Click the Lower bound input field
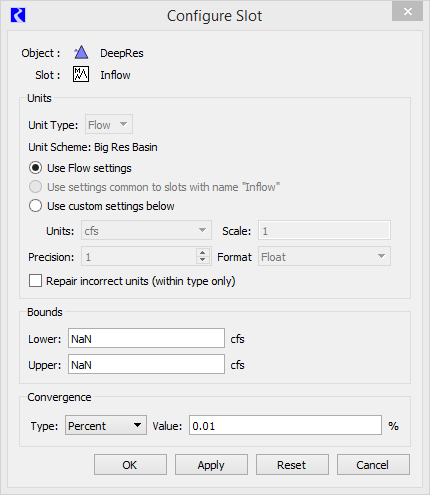 point(146,338)
